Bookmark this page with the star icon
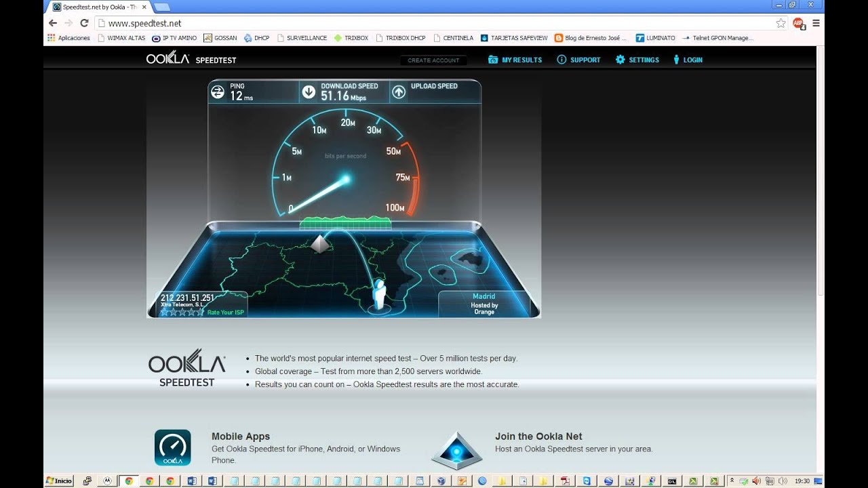The image size is (868, 488). [781, 23]
